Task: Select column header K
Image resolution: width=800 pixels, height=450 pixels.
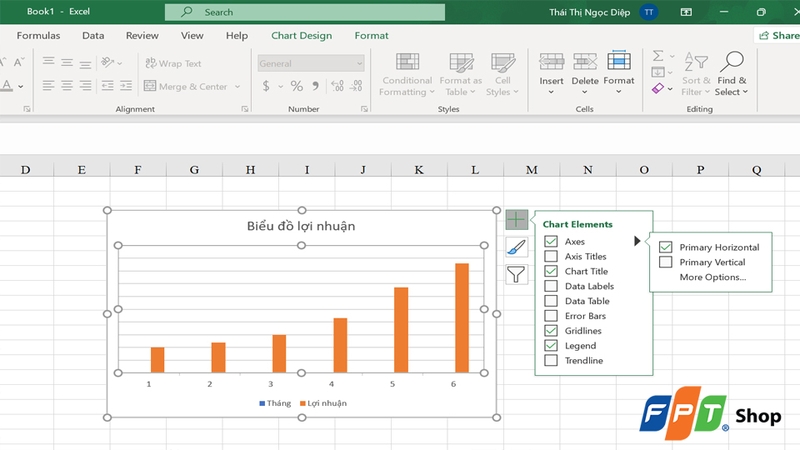Action: [x=419, y=169]
